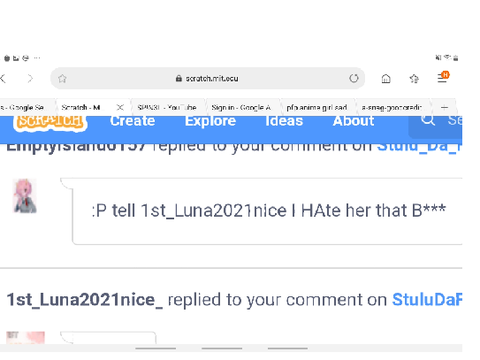The width and height of the screenshot is (480, 360).
Task: Click the scratch.mit.edu address bar
Action: click(x=207, y=79)
